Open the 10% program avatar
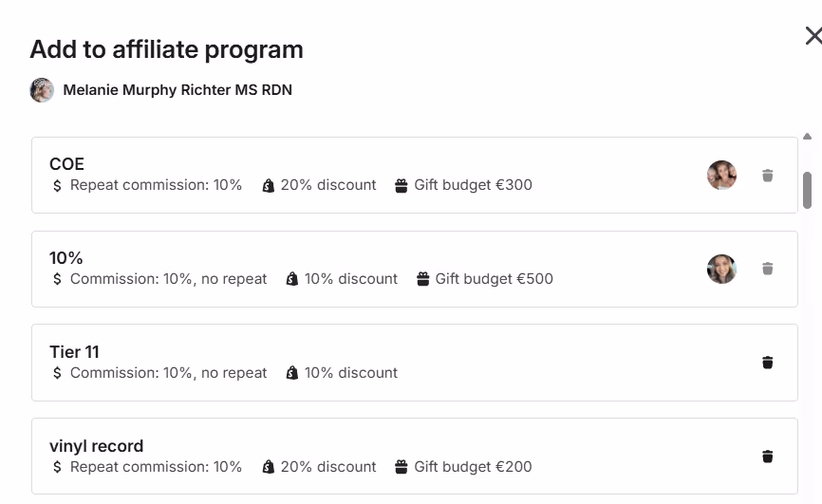Screen dimensions: 822x504 pos(721,269)
